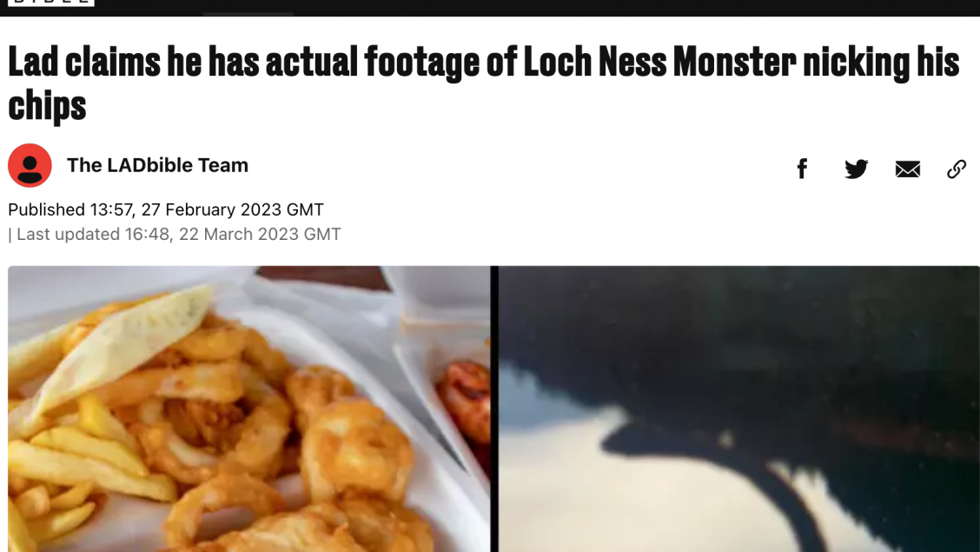Open the red author avatar icon
The width and height of the screenshot is (980, 552).
[x=30, y=166]
